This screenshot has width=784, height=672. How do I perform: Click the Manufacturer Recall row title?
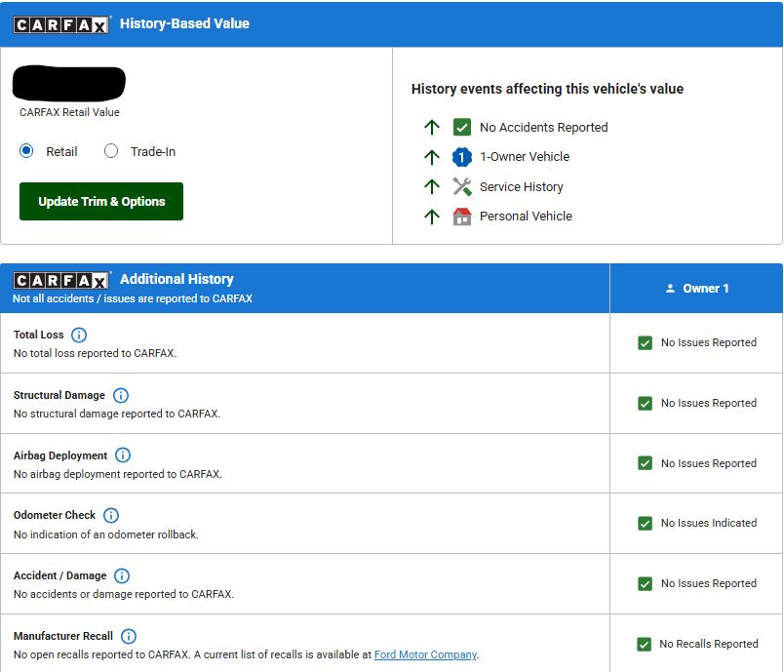(63, 637)
